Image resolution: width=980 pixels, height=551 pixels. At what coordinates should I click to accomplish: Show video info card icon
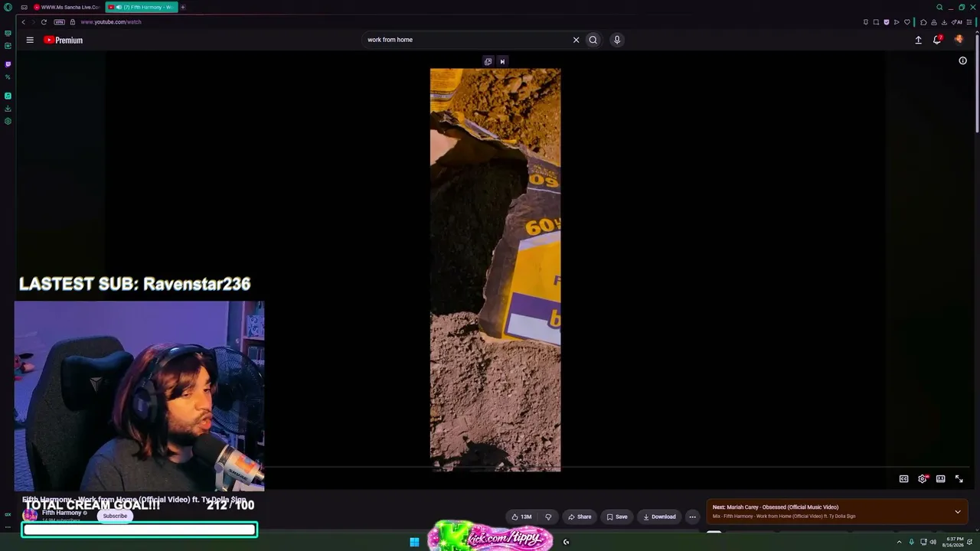pos(963,61)
